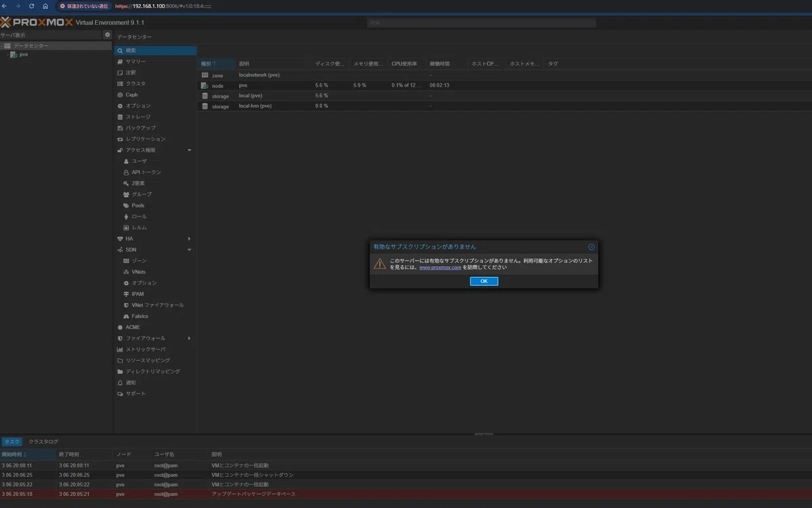Select the VMとコンテナの一括シャットダウン task row
This screenshot has width=812, height=508.
click(x=406, y=475)
